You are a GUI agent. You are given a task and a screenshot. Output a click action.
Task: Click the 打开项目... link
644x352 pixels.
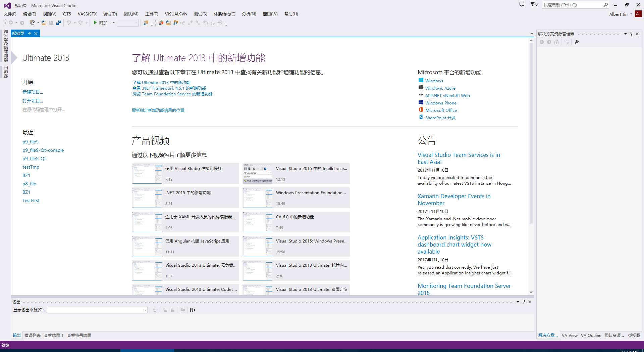[33, 101]
